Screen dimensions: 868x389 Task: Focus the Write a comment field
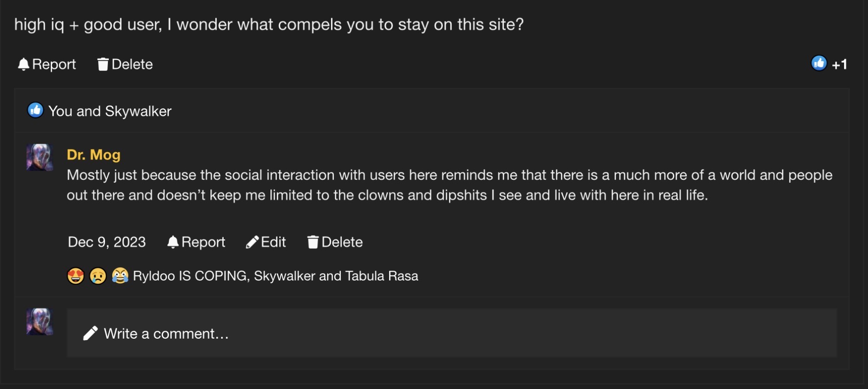click(452, 333)
